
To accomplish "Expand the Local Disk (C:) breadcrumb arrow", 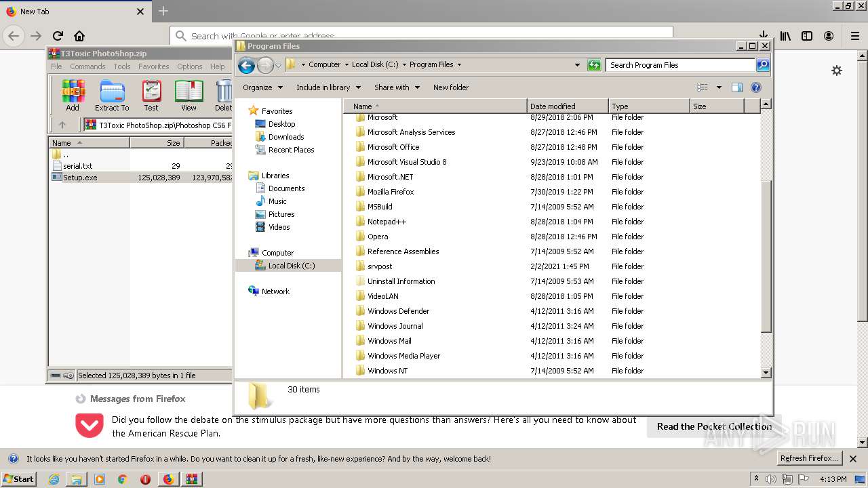I will click(x=404, y=65).
